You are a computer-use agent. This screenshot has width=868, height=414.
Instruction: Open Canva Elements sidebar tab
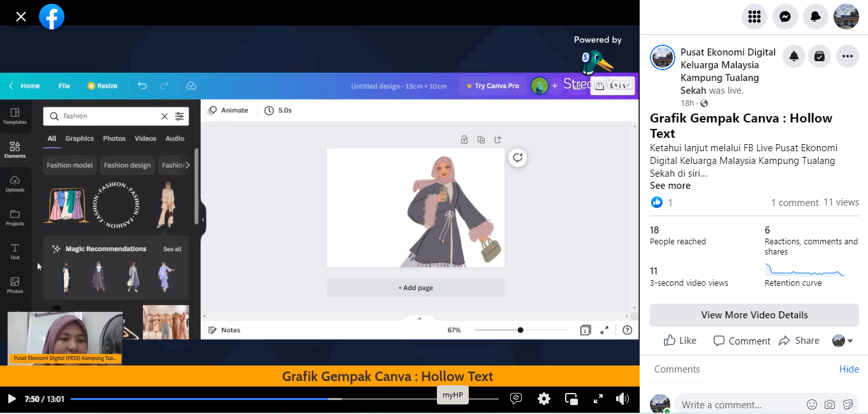pos(15,150)
